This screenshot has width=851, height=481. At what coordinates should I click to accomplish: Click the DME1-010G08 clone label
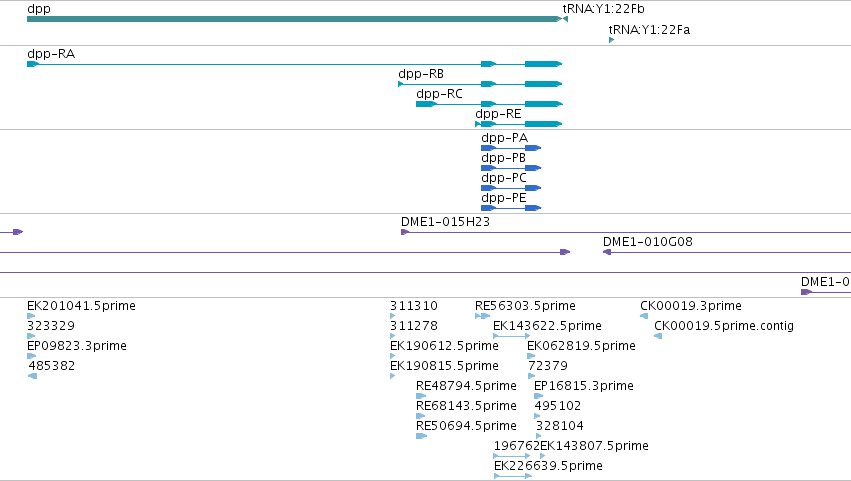pyautogui.click(x=647, y=242)
